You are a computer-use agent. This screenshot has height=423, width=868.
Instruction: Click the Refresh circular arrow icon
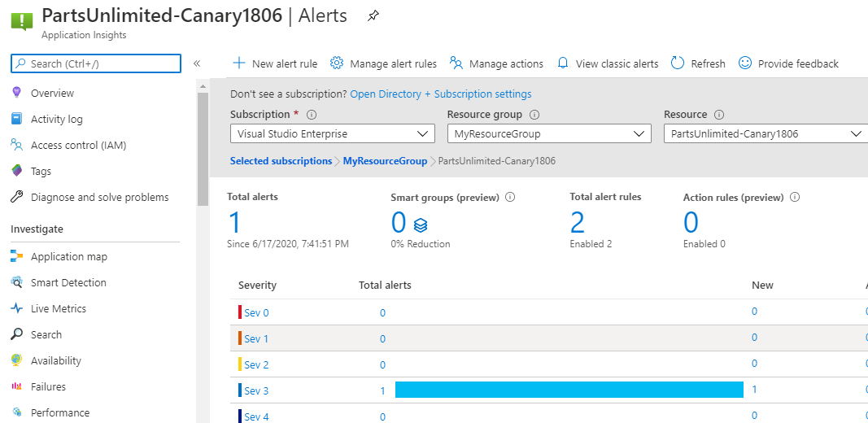coord(678,63)
